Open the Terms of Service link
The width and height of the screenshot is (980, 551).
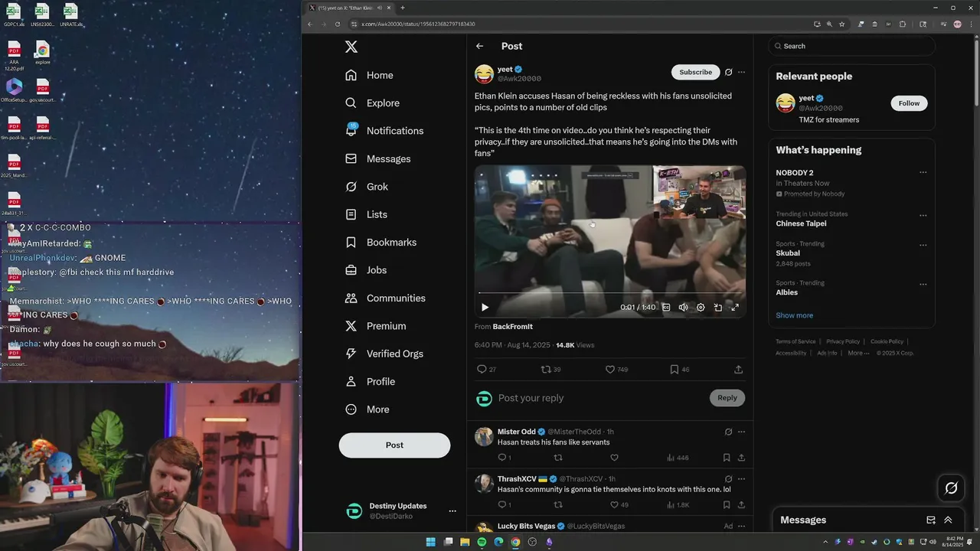[795, 341]
